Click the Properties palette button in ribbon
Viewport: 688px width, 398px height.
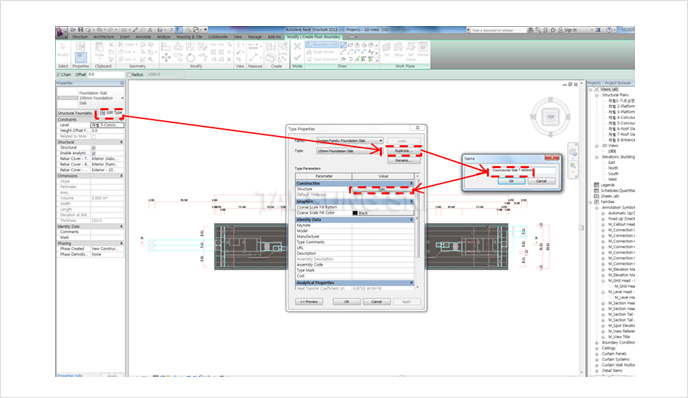tap(80, 57)
